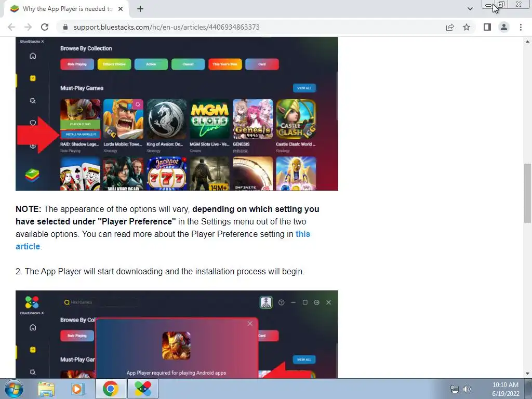
Task: Select the Lords Mobile game thumbnail
Action: click(123, 119)
